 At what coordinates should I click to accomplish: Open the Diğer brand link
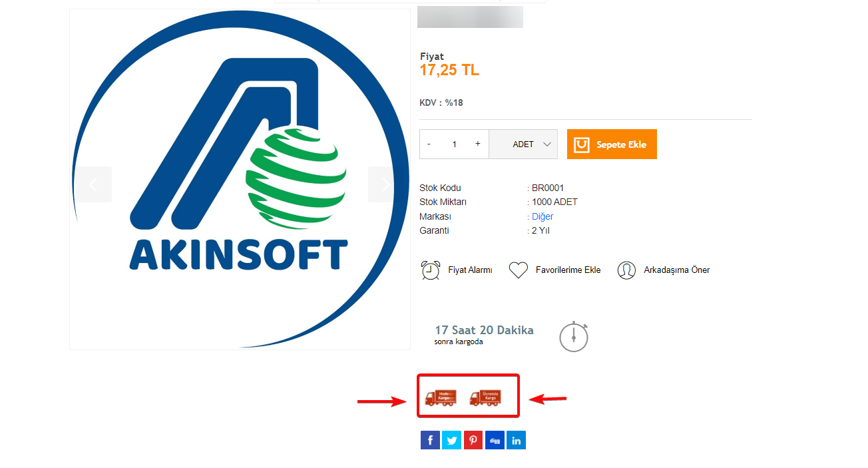[542, 216]
